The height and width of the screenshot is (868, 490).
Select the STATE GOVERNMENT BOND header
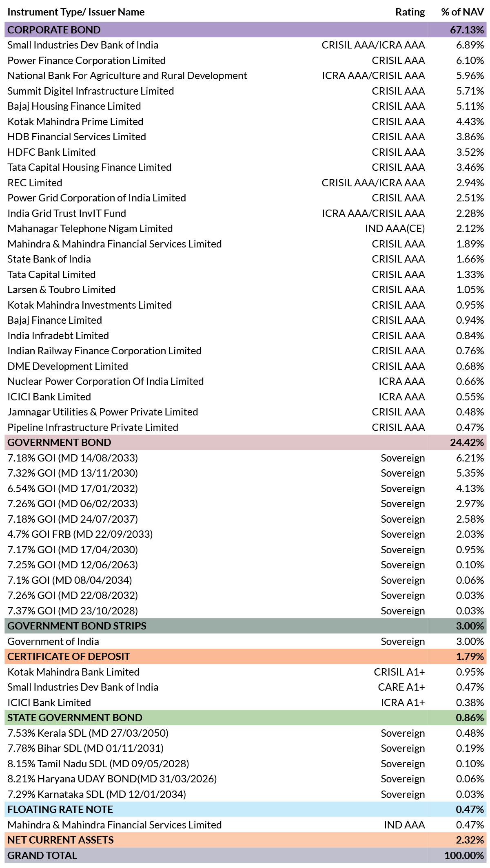click(245, 718)
